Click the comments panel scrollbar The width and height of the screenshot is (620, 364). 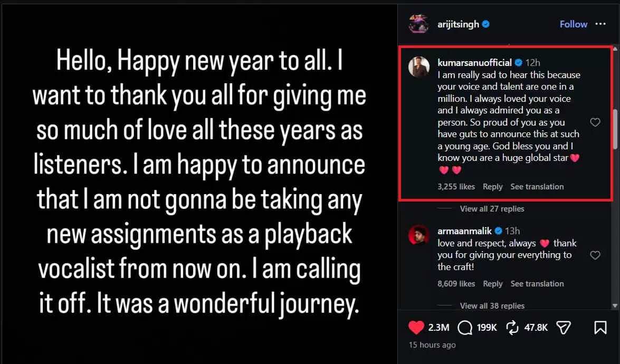(x=615, y=129)
